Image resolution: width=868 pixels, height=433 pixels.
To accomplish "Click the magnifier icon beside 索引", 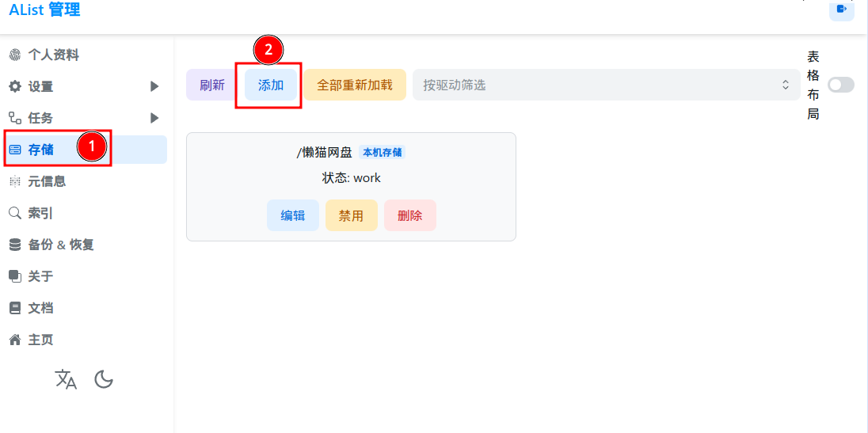I will point(15,213).
